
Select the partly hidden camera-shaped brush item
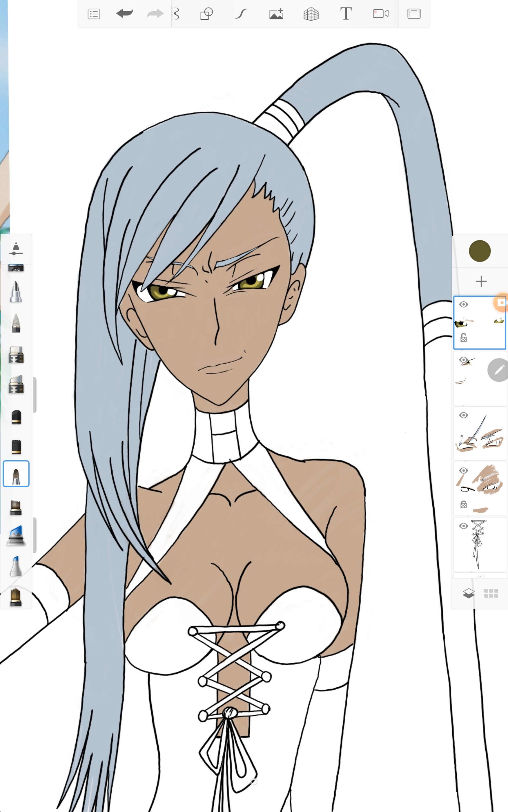[x=16, y=268]
